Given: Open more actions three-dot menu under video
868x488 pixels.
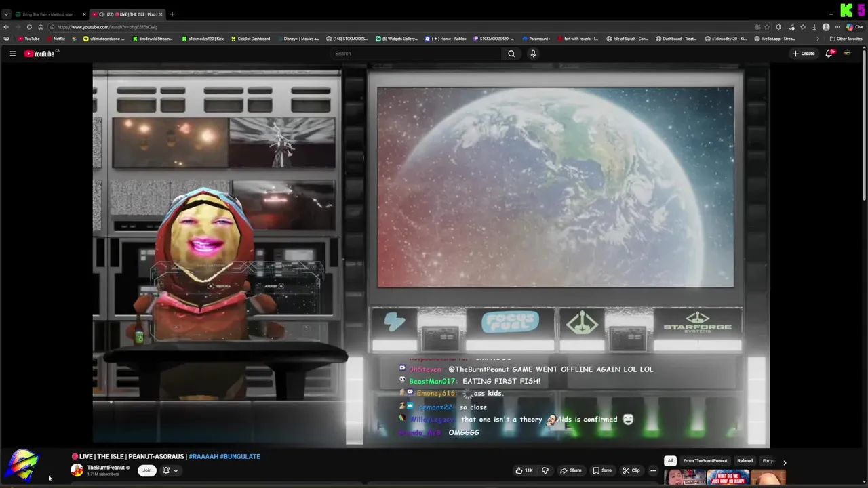Looking at the screenshot, I should (x=653, y=470).
